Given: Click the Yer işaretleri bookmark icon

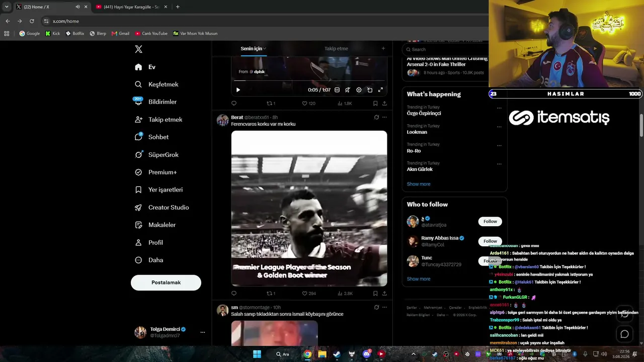Looking at the screenshot, I should [x=138, y=190].
